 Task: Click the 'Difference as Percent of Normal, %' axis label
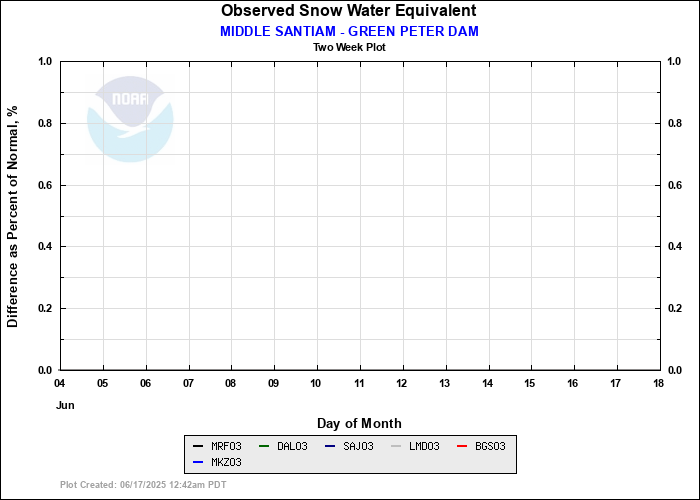click(x=12, y=217)
